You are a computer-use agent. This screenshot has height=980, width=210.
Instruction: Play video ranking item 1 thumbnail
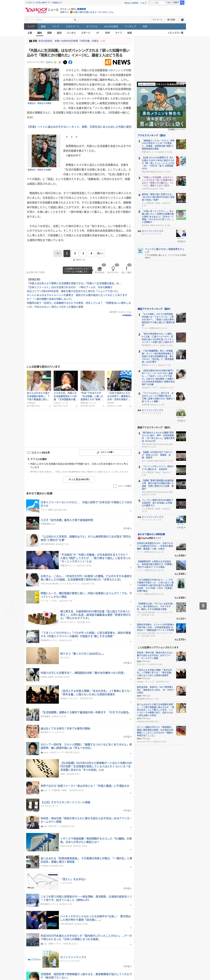[x=181, y=436]
